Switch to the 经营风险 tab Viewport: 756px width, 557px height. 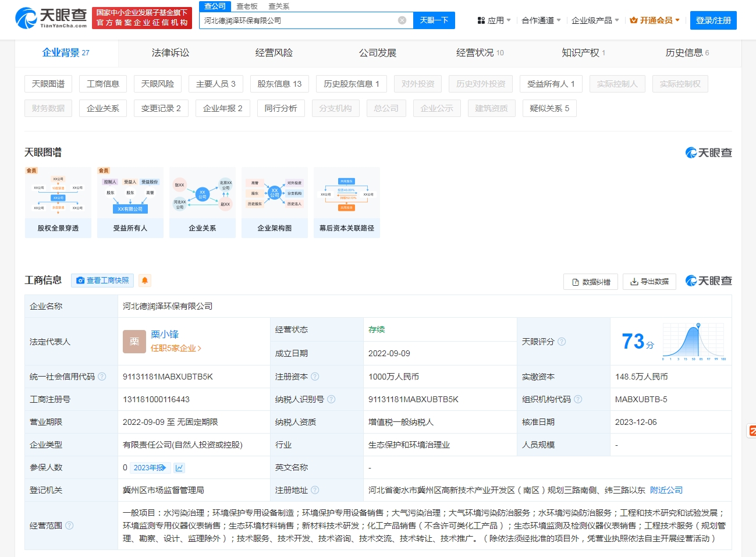[x=274, y=53]
